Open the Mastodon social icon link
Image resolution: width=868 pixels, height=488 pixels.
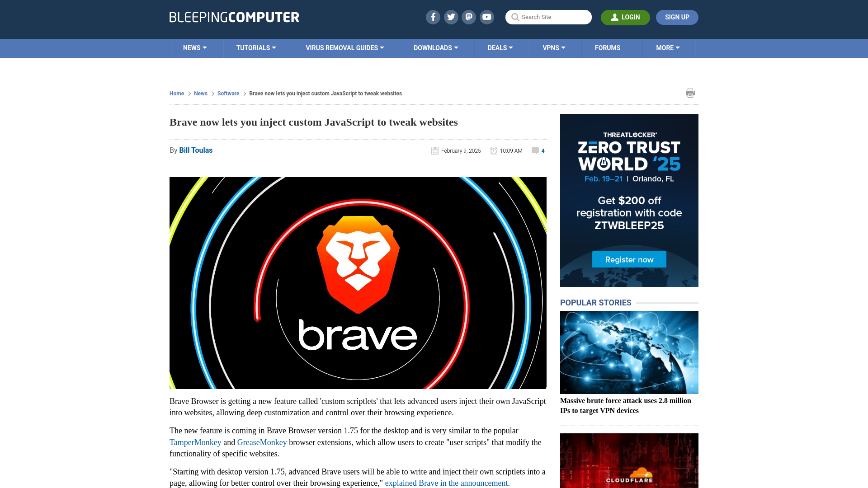468,17
